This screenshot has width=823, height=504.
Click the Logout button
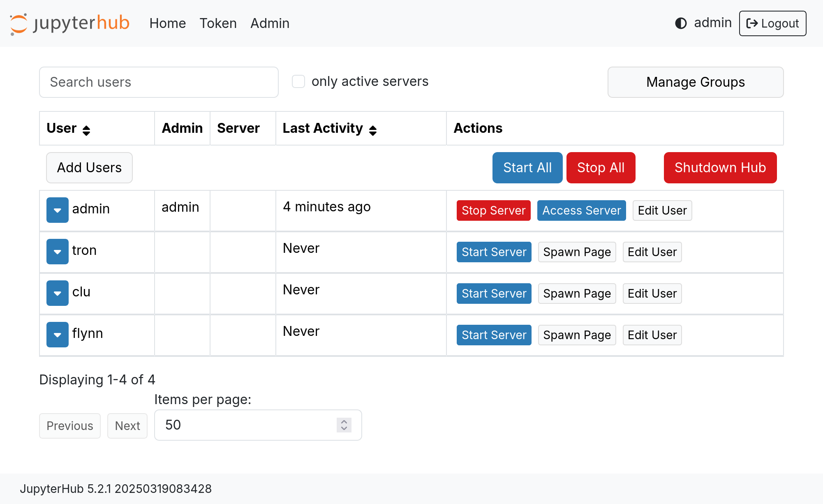(772, 23)
